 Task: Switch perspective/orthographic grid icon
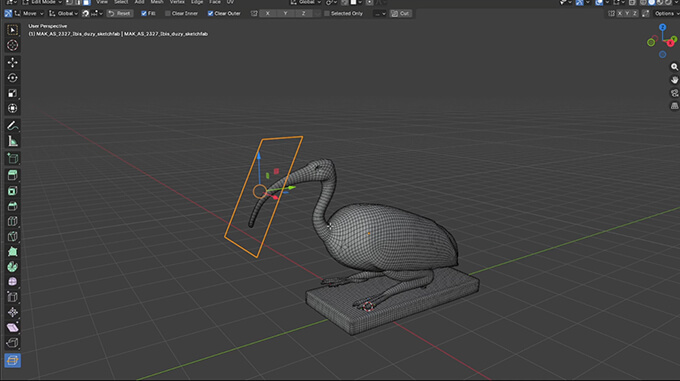[x=674, y=106]
